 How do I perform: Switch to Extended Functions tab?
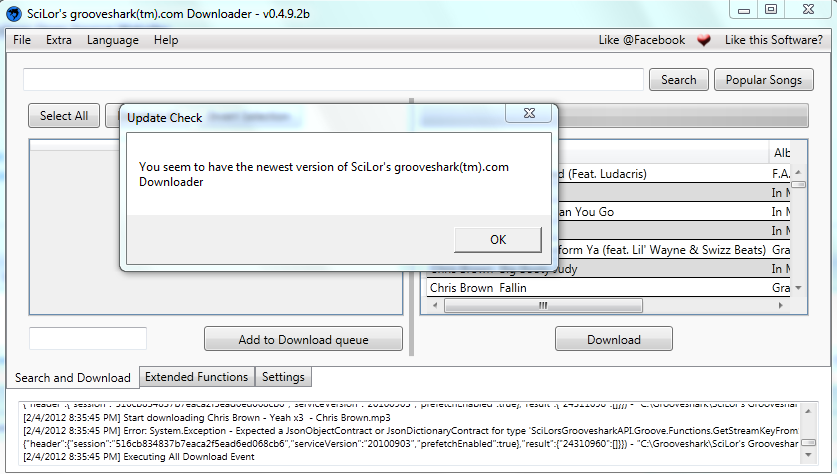(x=197, y=377)
